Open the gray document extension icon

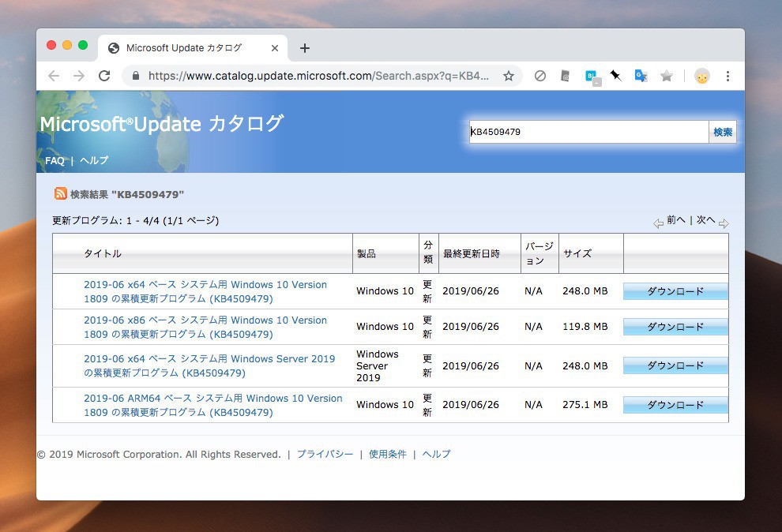click(x=565, y=76)
